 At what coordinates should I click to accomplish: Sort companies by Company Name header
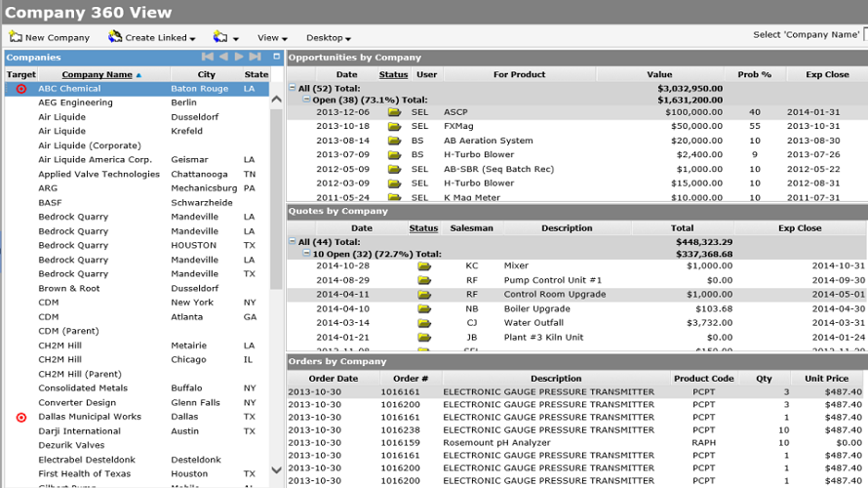point(97,74)
